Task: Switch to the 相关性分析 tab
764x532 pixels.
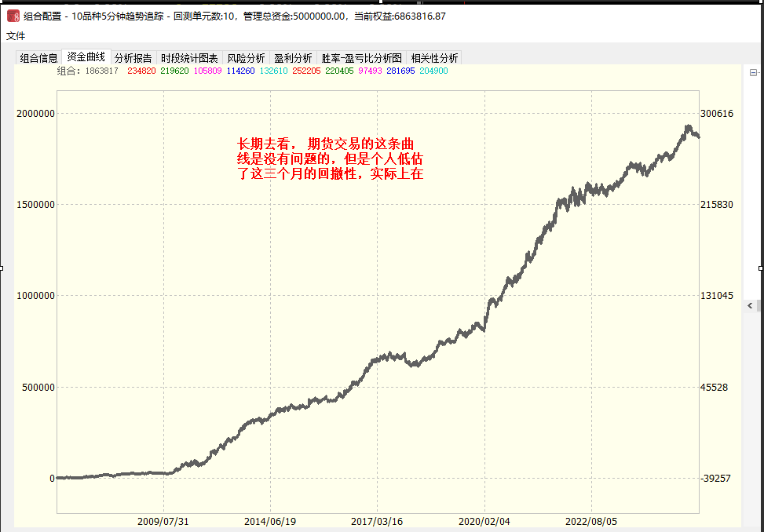Action: tap(434, 58)
